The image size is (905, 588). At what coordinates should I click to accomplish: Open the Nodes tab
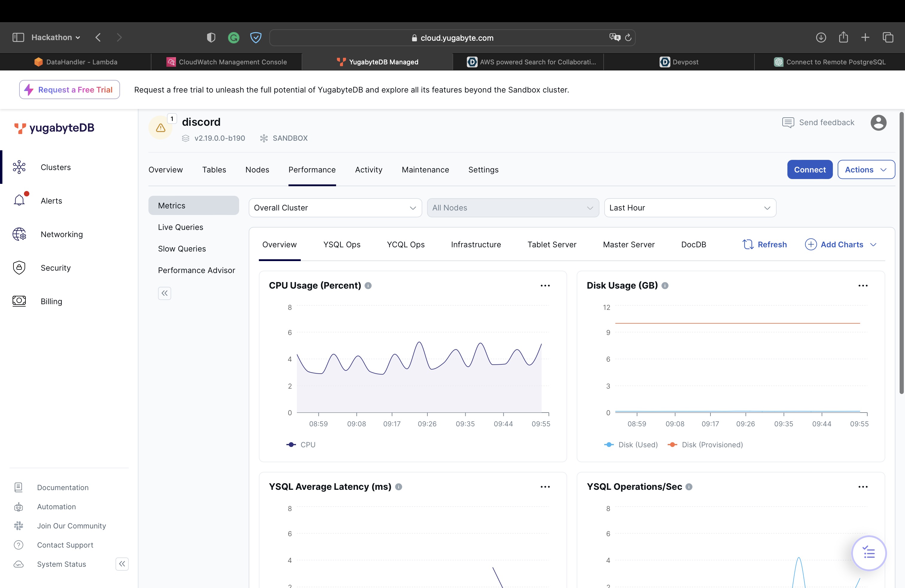click(257, 170)
